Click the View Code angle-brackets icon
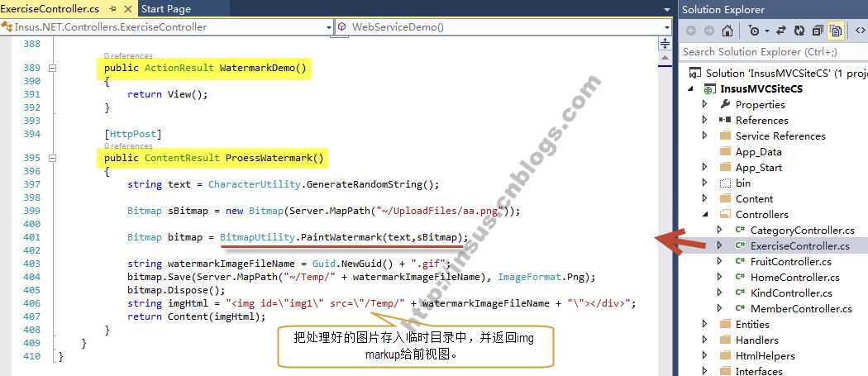 coord(861,31)
